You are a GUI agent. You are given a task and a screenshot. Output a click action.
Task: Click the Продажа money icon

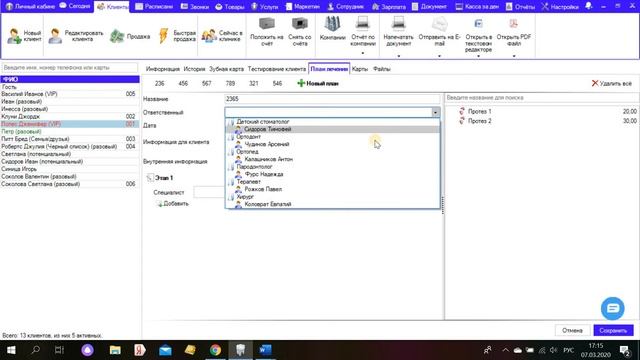(117, 36)
